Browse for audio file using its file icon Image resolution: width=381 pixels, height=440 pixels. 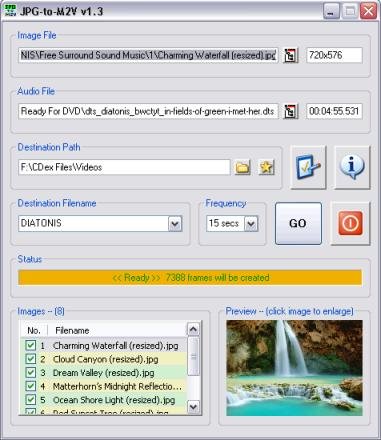pyautogui.click(x=291, y=111)
